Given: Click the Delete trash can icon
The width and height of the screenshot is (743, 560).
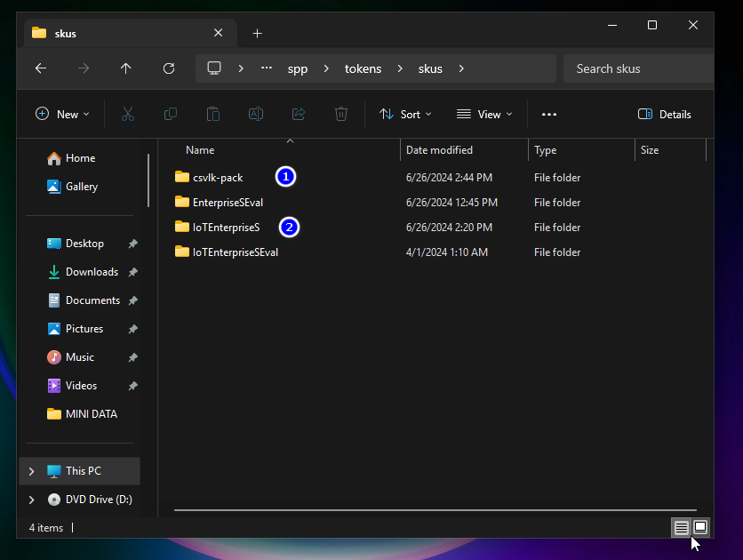Looking at the screenshot, I should pos(341,114).
